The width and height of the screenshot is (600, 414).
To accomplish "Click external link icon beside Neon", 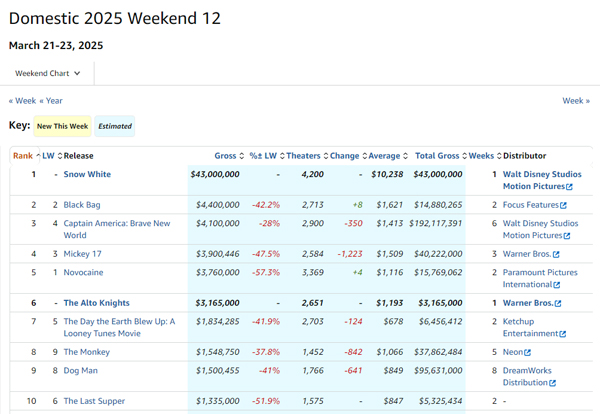I will [x=528, y=352].
